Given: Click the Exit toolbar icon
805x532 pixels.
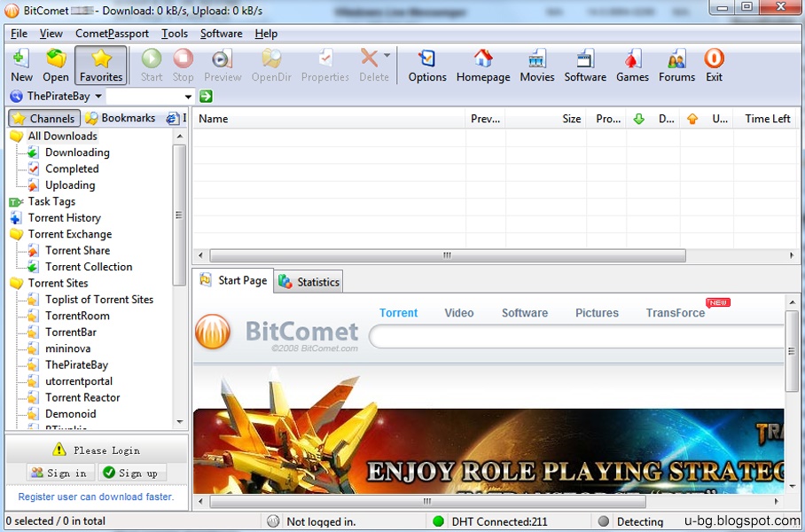Looking at the screenshot, I should click(x=714, y=66).
